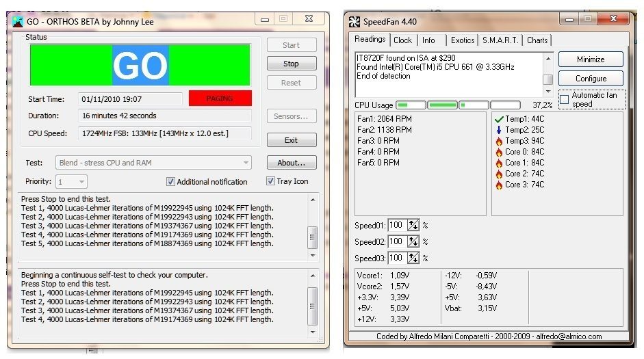Click the Start Time field
Image resolution: width=644 pixels, height=359 pixels.
tap(130, 99)
